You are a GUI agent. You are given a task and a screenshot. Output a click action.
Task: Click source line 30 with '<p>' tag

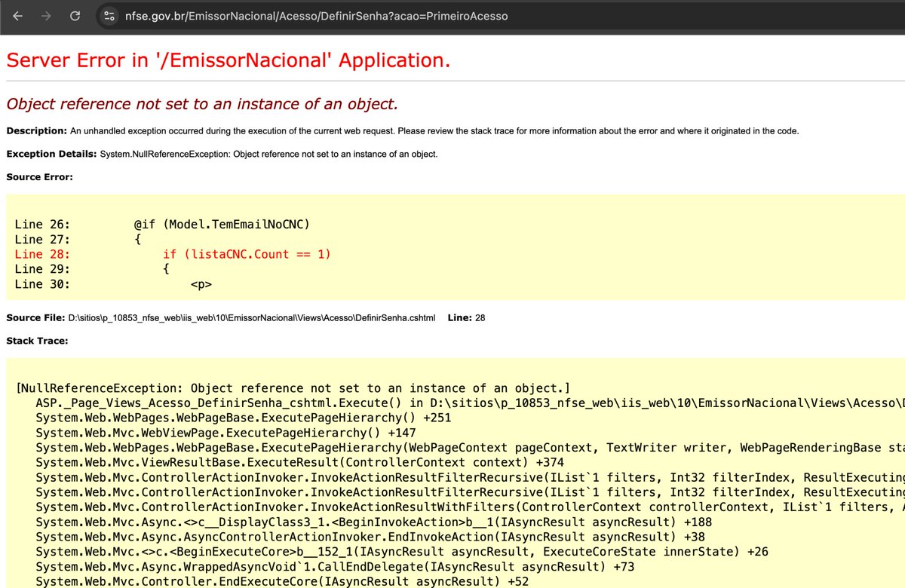(113, 284)
